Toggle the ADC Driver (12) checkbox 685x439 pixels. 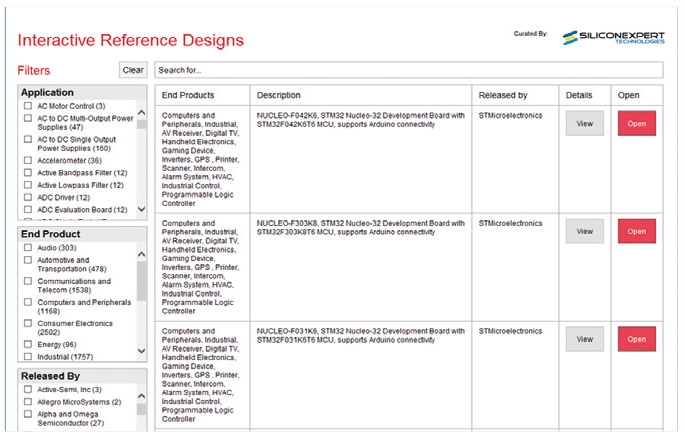[x=28, y=197]
